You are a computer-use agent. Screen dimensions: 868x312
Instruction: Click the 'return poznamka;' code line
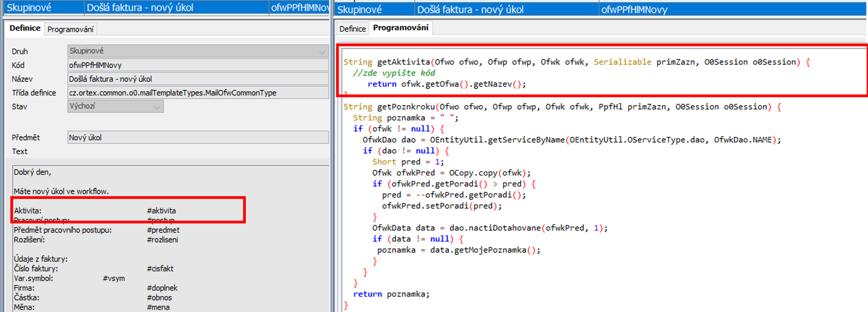tap(391, 294)
